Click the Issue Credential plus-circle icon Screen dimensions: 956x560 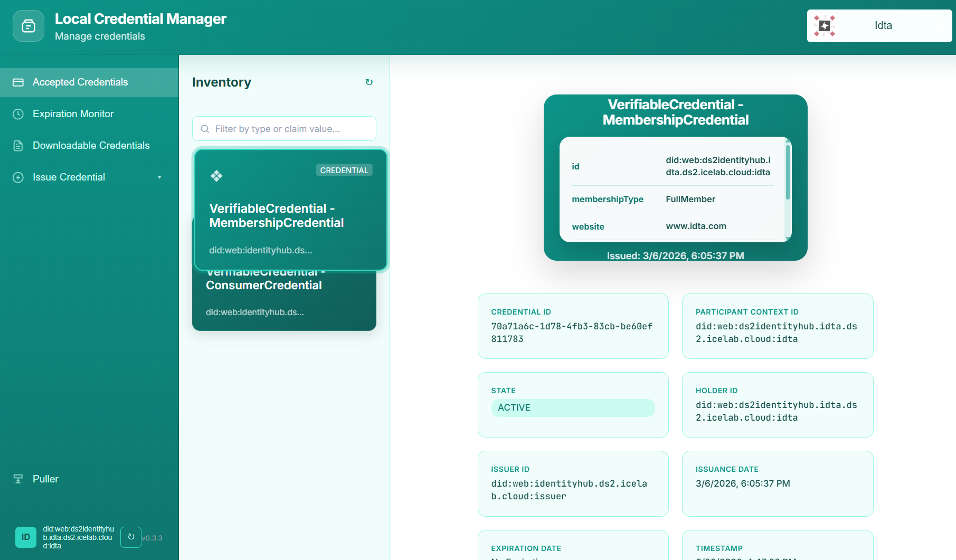tap(18, 177)
